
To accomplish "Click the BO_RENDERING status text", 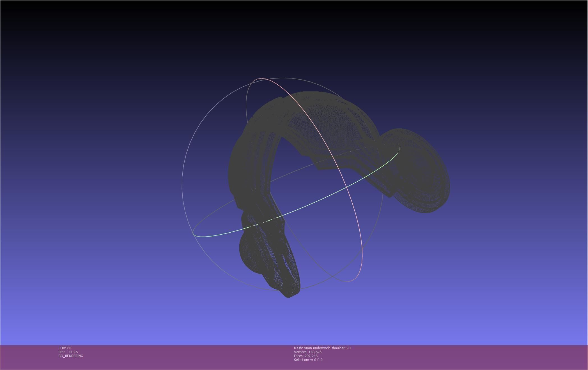I will [71, 356].
